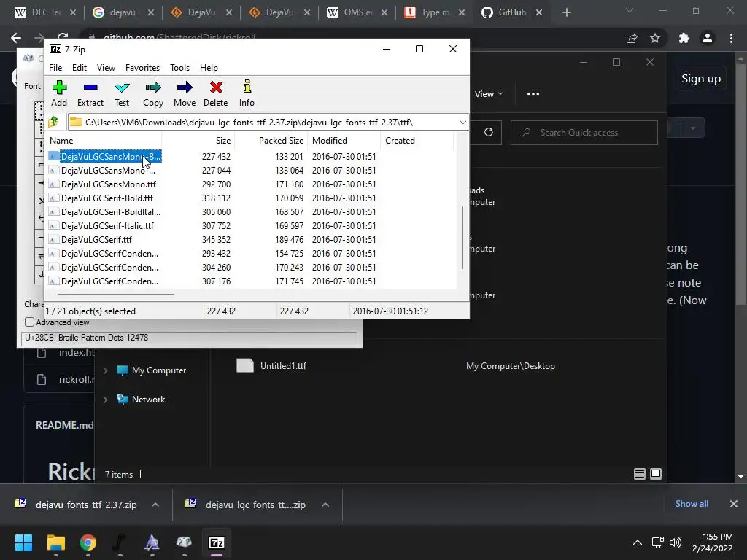The image size is (747, 560).
Task: Click the up-one-folder icon in 7-Zip
Action: 53,122
